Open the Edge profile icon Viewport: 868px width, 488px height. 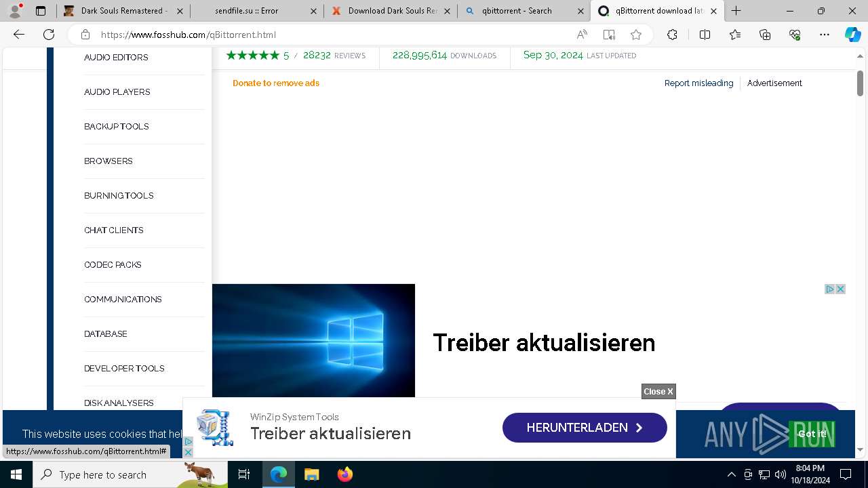click(x=15, y=11)
